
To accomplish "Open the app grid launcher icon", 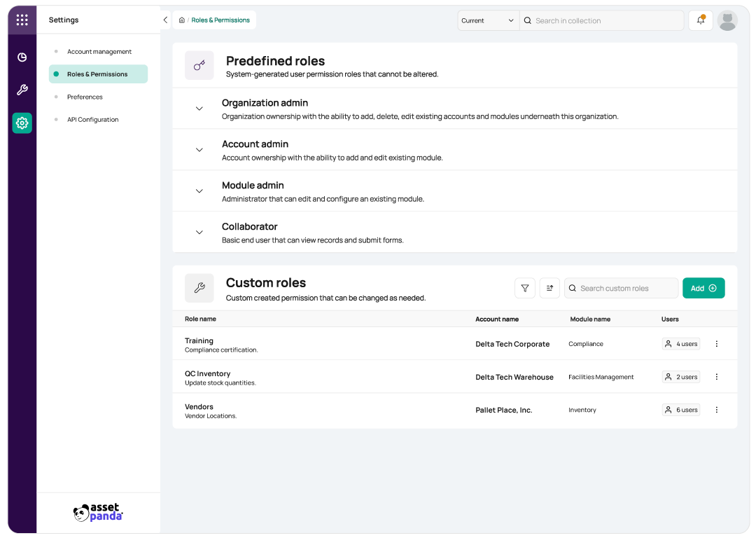I will pyautogui.click(x=22, y=20).
